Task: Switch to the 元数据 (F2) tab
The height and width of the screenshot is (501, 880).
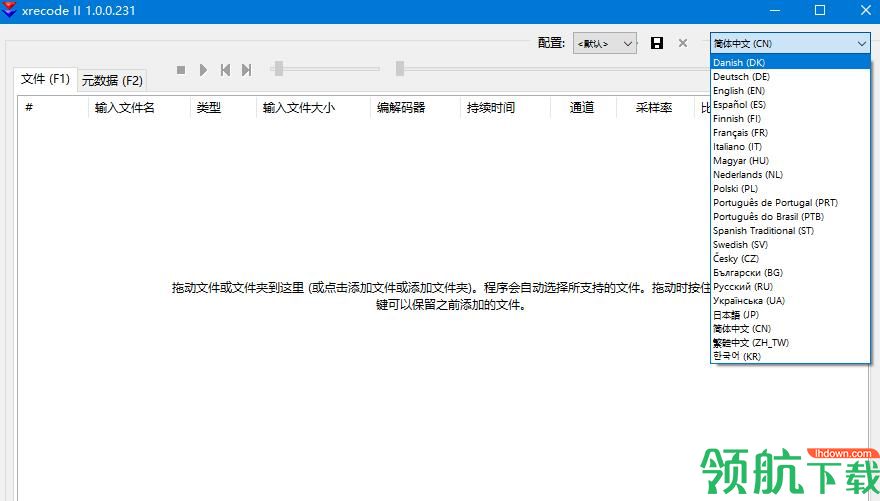Action: [x=112, y=81]
